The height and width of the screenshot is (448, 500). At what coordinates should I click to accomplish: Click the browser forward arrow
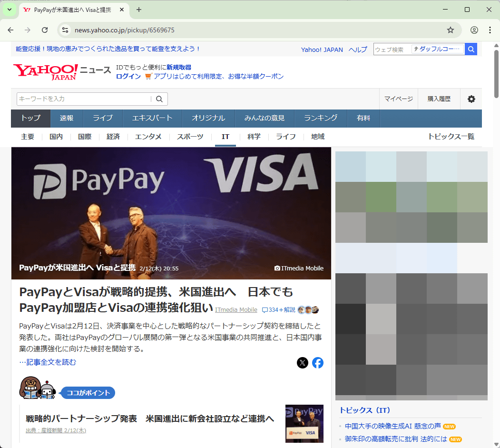click(28, 30)
